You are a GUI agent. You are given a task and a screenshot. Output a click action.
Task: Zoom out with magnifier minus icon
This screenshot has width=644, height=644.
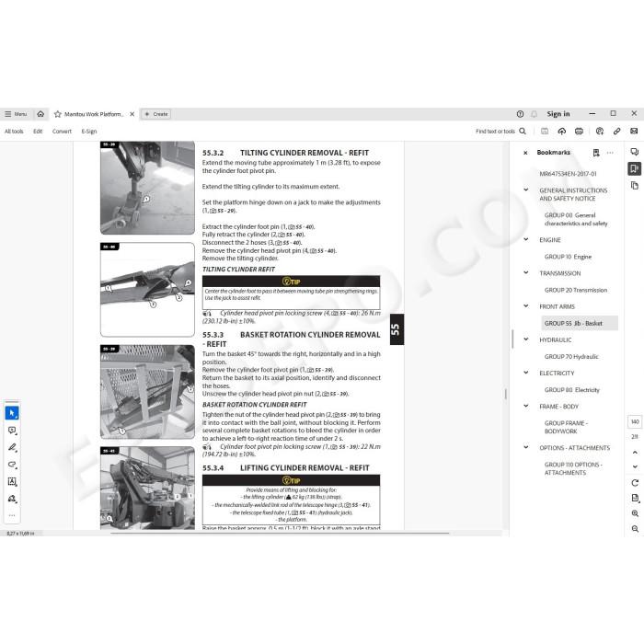click(635, 529)
